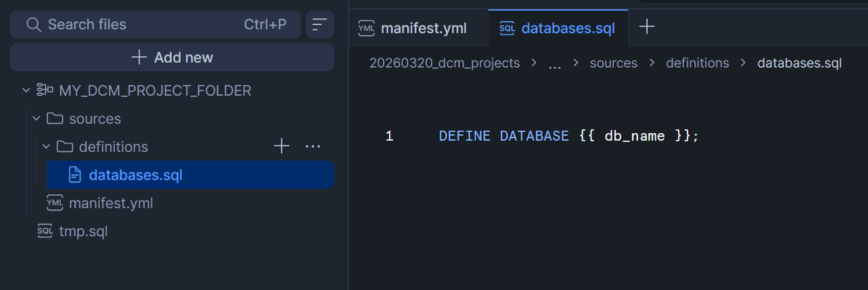Click the sources folder icon

[x=55, y=119]
